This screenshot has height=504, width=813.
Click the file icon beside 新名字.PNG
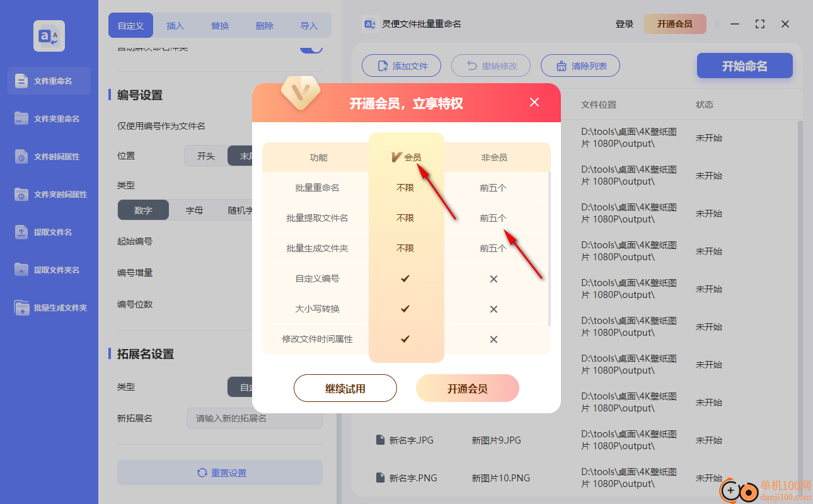380,478
